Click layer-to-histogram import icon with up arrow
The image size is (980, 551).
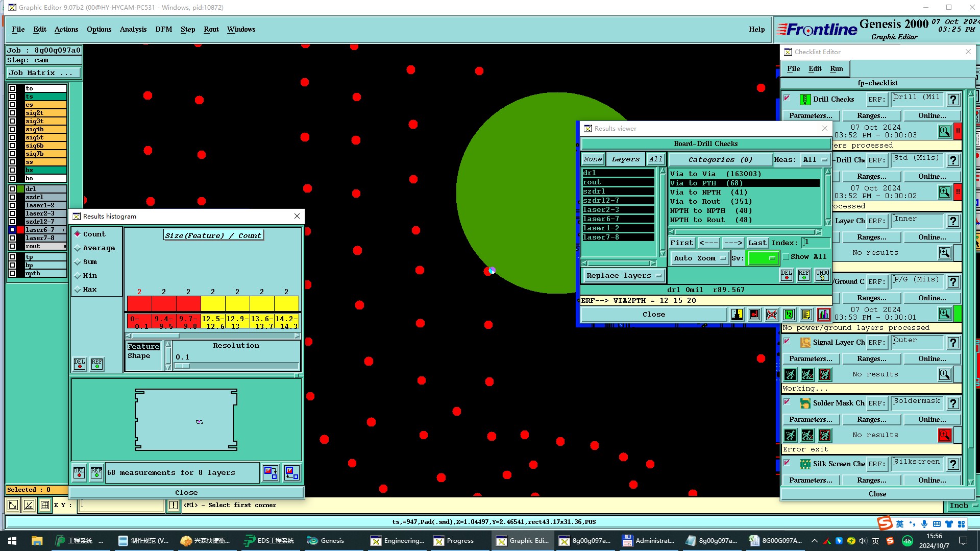click(291, 473)
